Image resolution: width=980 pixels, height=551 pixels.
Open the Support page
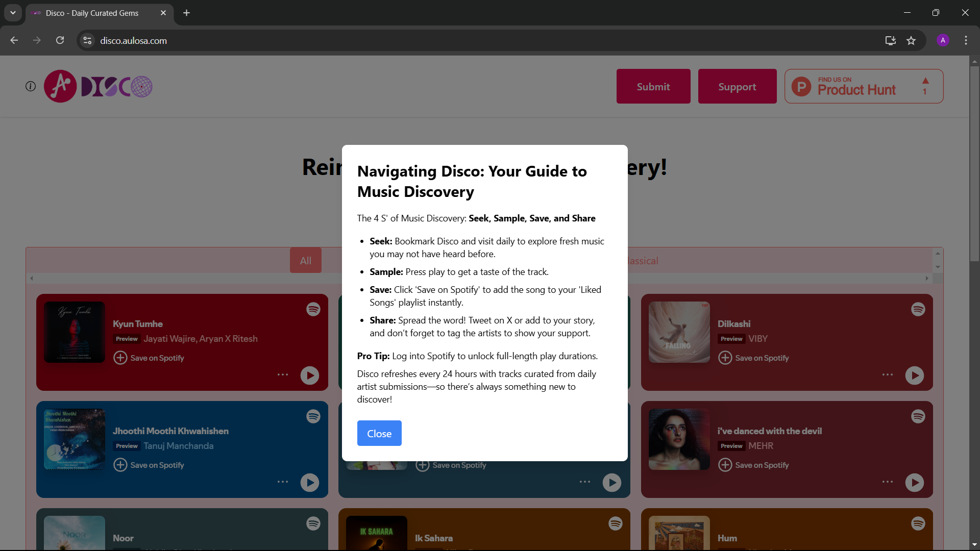tap(737, 86)
